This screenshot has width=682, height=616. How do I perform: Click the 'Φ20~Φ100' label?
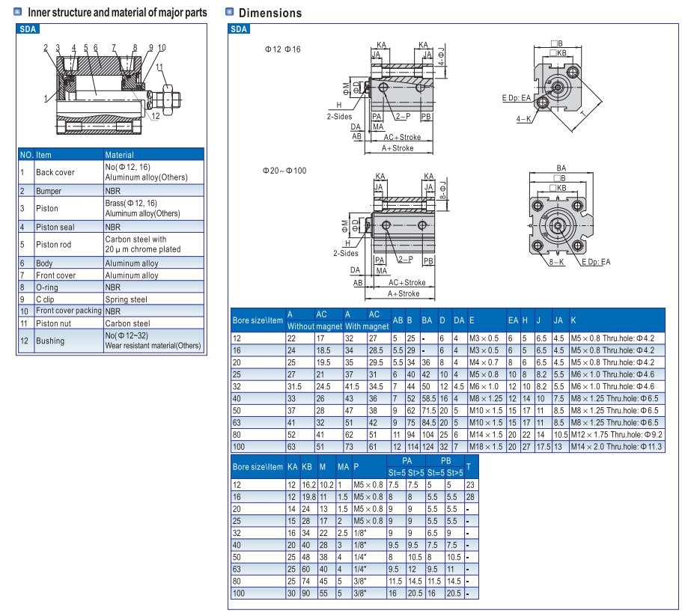pos(284,171)
